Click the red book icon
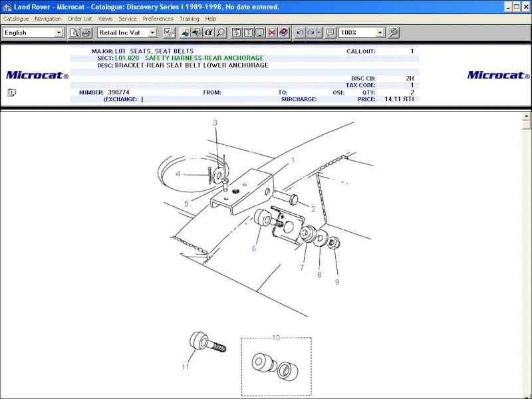This screenshot has width=532, height=399. point(284,33)
